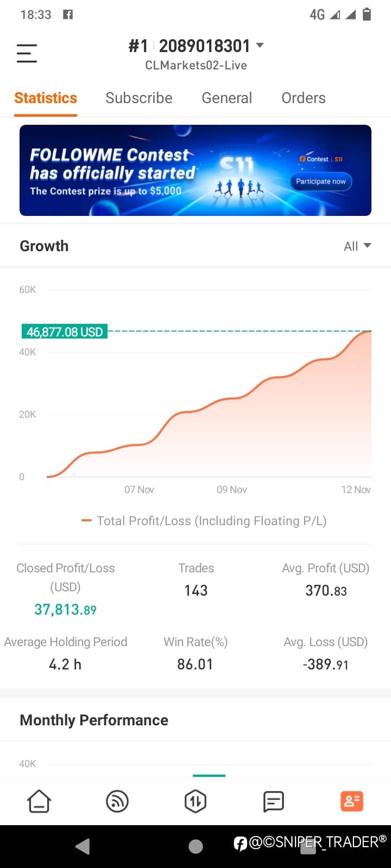Viewport: 391px width, 868px height.
Task: Expand the account number dropdown arrow
Action: (x=260, y=46)
